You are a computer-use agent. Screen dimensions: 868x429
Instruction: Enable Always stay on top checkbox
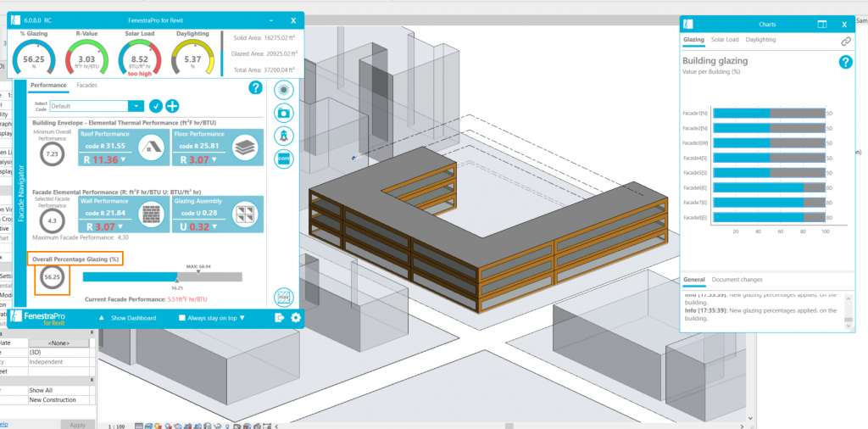point(182,318)
